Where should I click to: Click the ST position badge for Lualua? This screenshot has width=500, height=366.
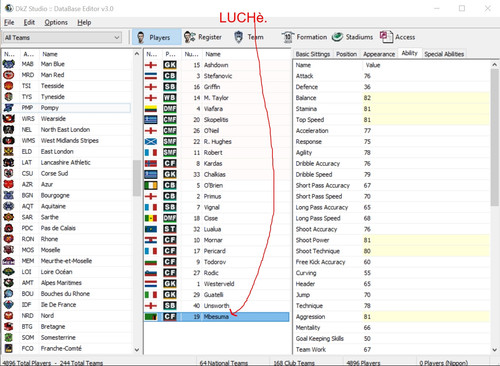pyautogui.click(x=170, y=229)
